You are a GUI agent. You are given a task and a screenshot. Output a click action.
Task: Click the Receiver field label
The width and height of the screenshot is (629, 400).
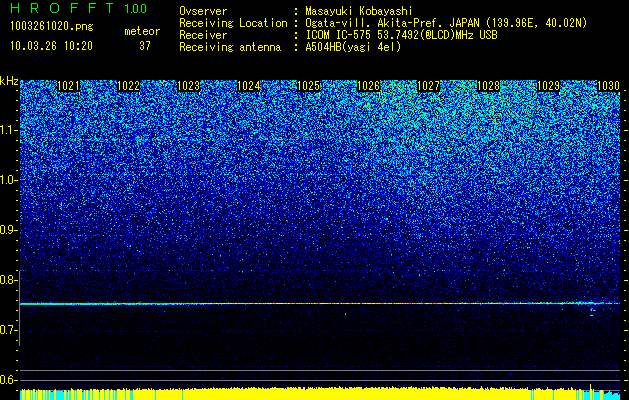(x=203, y=35)
